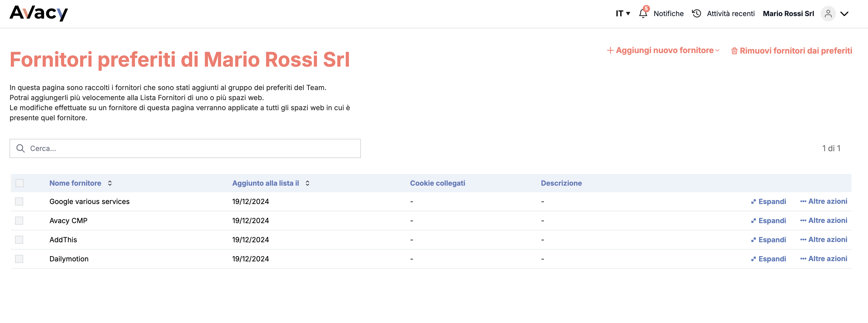Click the recent activity clock icon
This screenshot has width=868, height=323.
[697, 14]
